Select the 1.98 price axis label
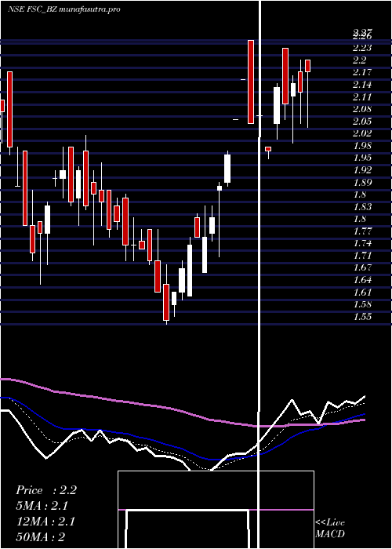Viewport: 392px width, 549px height. click(362, 146)
